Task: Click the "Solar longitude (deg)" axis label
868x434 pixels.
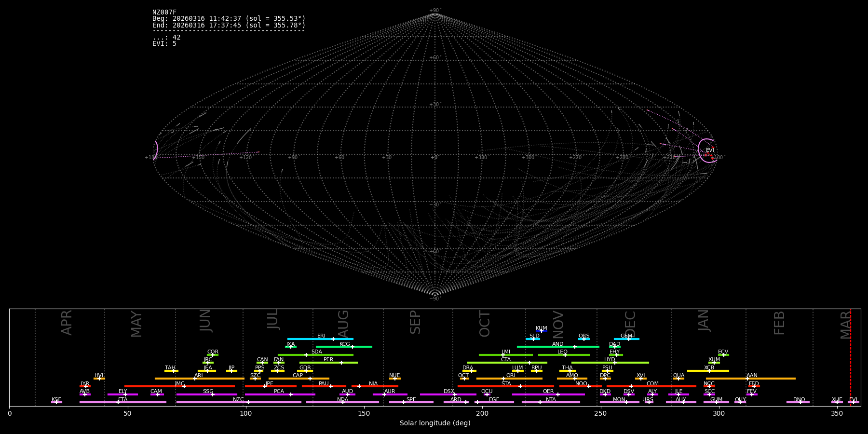Action: click(435, 423)
